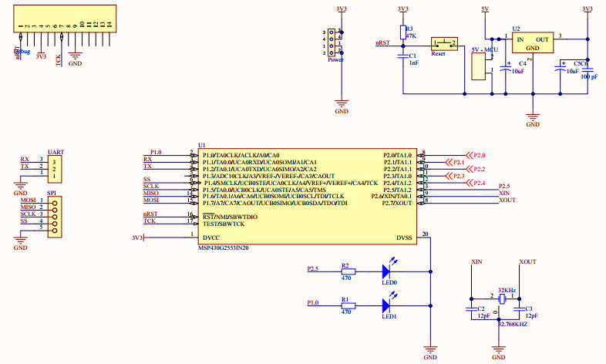The height and width of the screenshot is (364, 606).
Task: Select the 32KHz crystal symbol
Action: pos(502,298)
